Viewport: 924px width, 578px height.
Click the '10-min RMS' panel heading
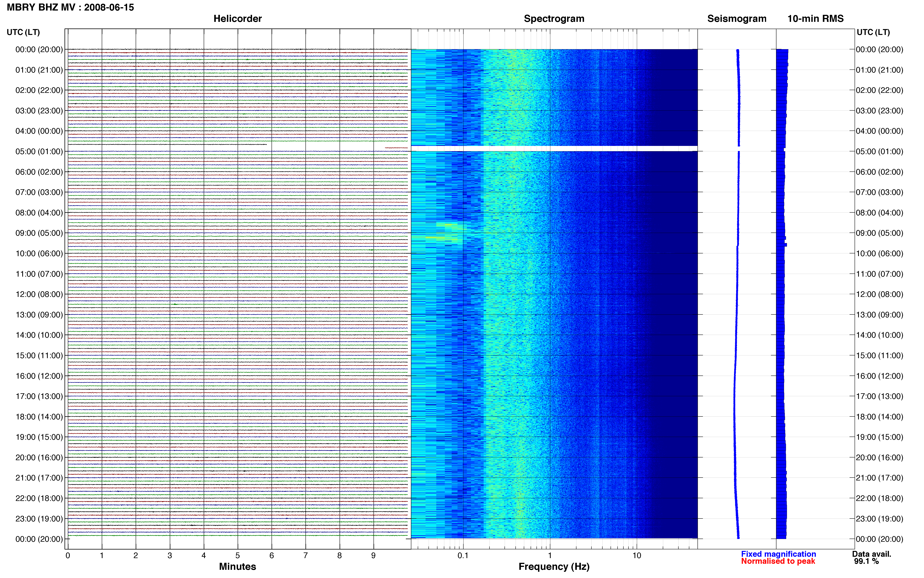(816, 19)
